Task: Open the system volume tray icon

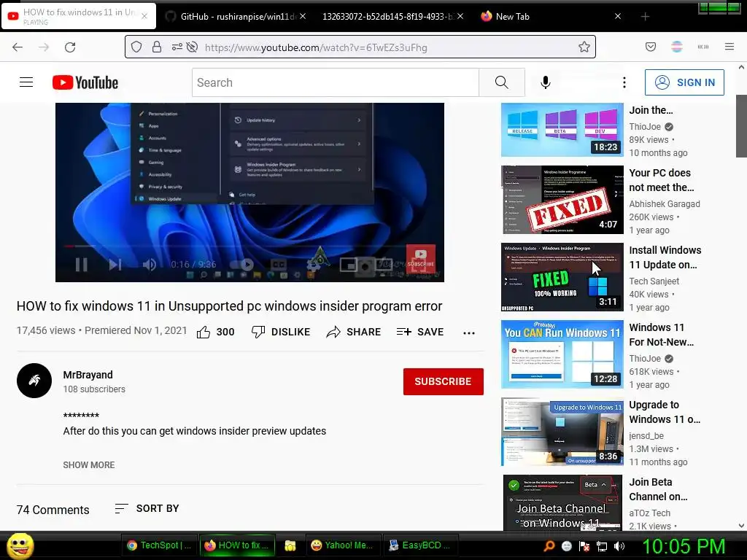Action: point(619,546)
